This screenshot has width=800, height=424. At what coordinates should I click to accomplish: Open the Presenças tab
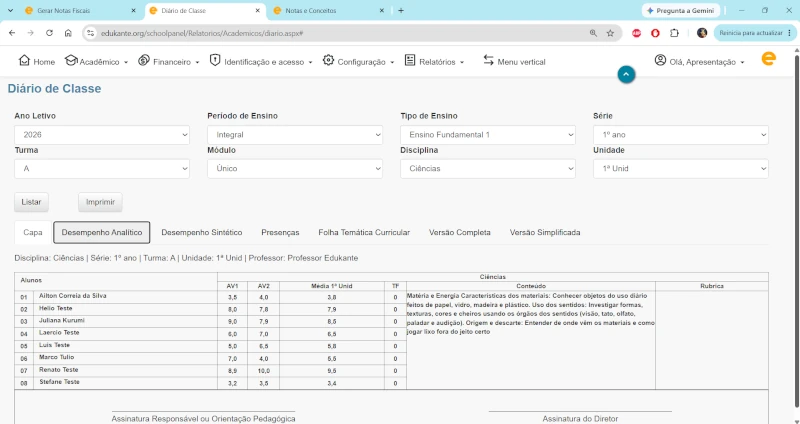(280, 232)
